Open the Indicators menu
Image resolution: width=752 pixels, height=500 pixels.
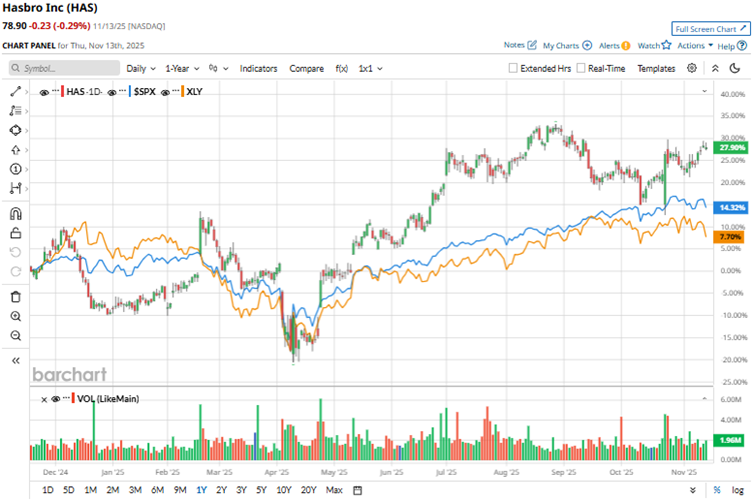click(258, 69)
